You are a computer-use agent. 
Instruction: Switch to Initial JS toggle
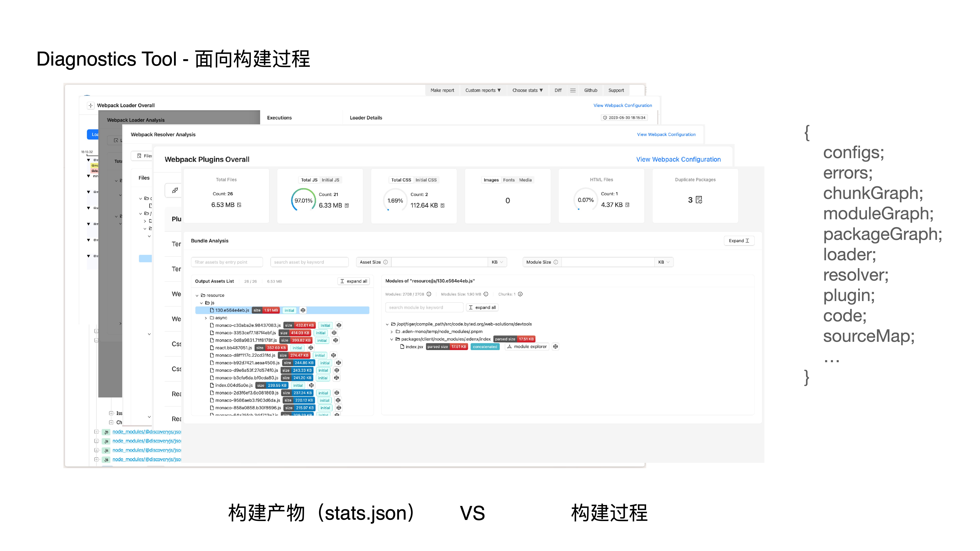pyautogui.click(x=330, y=180)
